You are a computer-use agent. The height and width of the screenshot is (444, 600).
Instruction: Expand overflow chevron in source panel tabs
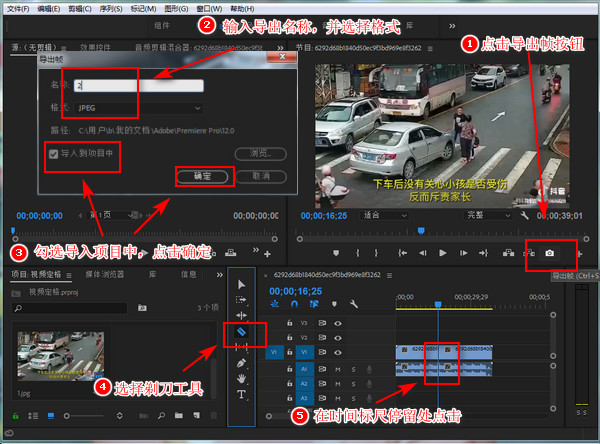[280, 48]
